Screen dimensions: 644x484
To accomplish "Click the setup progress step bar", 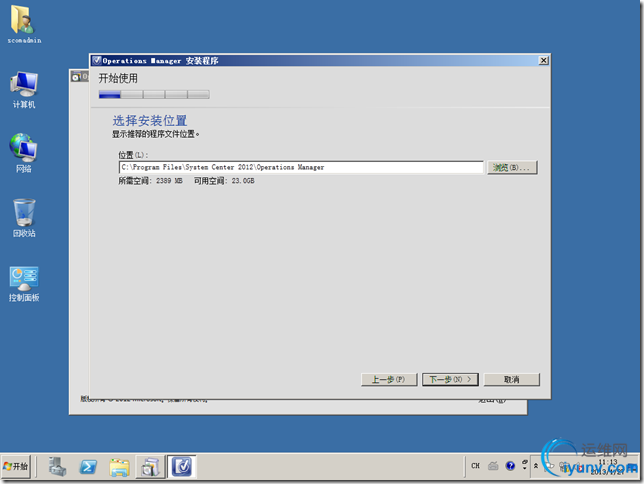I will [154, 94].
